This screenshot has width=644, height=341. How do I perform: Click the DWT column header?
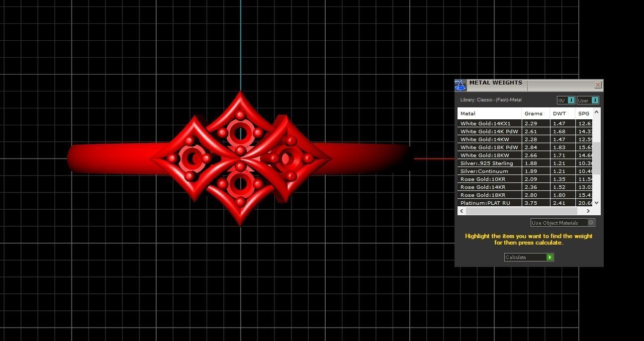[562, 113]
